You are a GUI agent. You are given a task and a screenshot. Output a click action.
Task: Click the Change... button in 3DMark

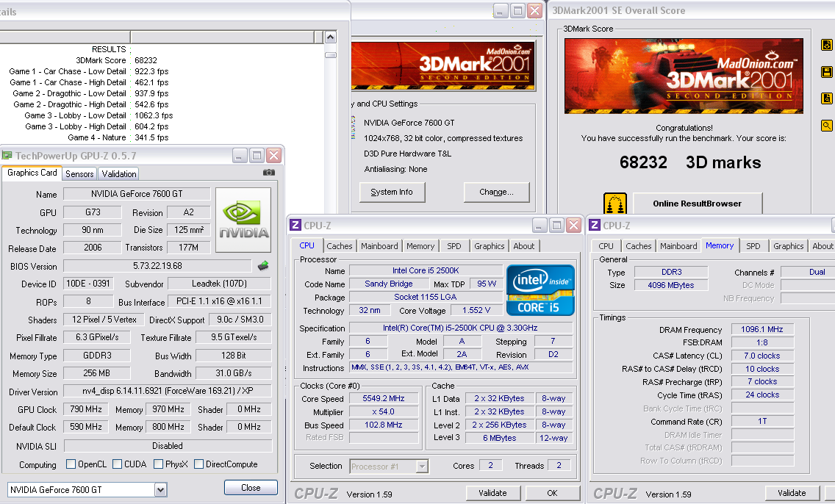click(x=496, y=192)
